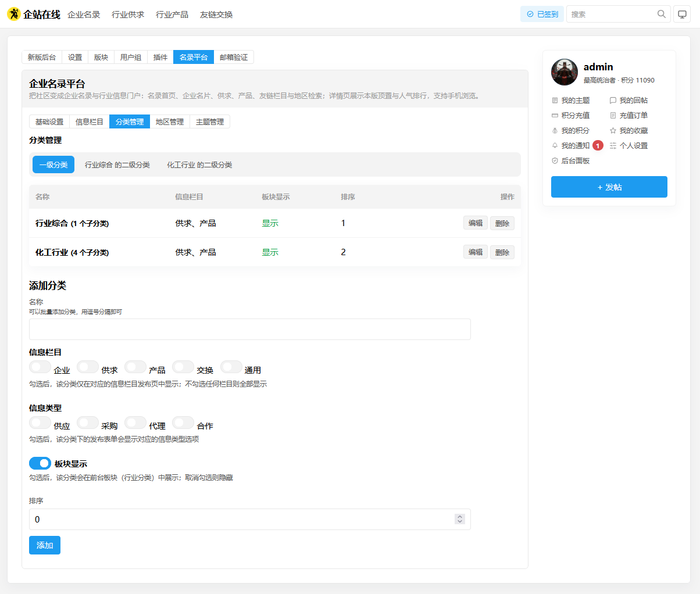Open 充值订单 list
This screenshot has width=700, height=594.
coord(629,116)
